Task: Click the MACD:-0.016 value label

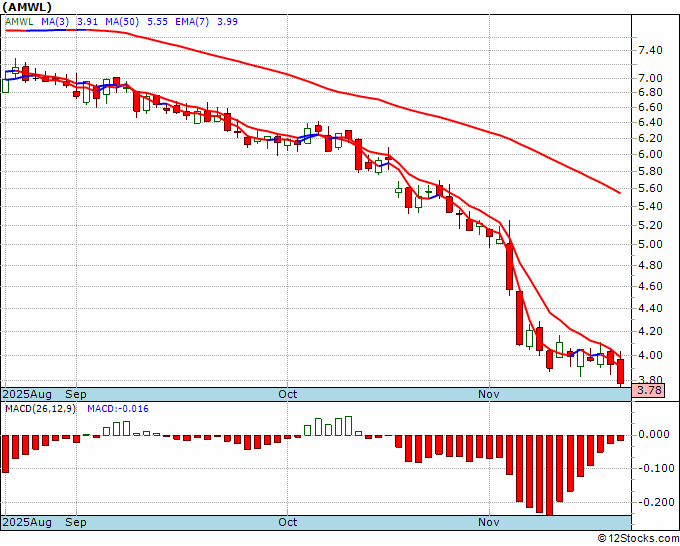Action: (118, 409)
